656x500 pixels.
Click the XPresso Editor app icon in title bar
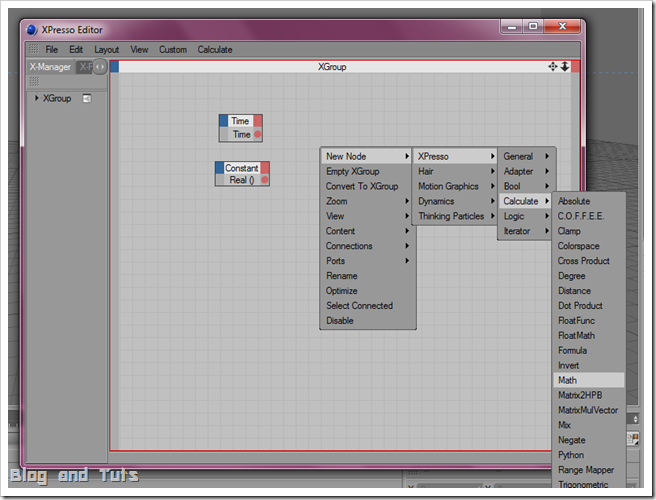click(32, 30)
